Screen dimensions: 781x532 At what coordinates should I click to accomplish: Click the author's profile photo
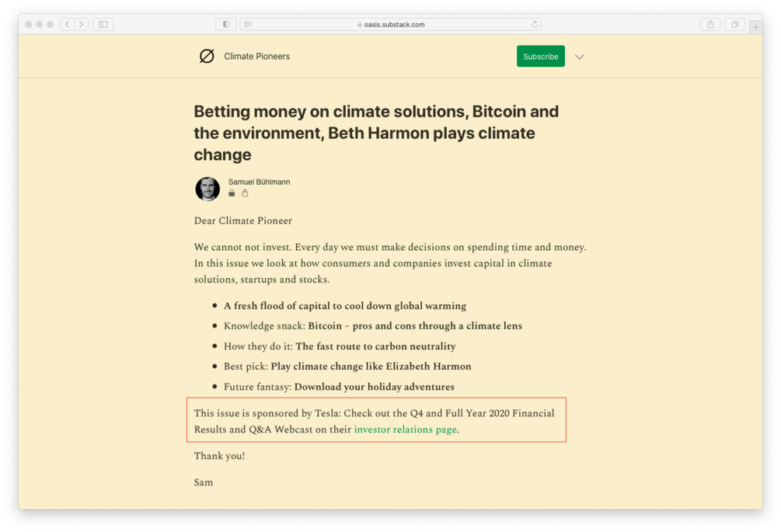(207, 189)
